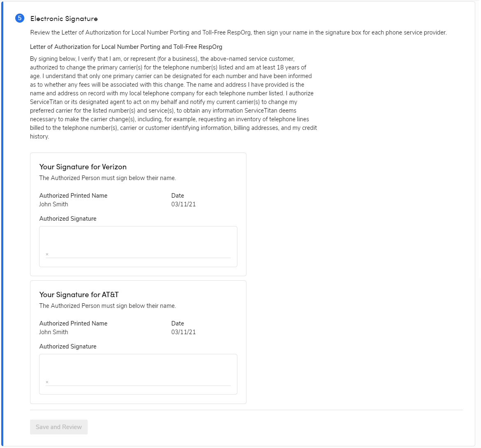The height and width of the screenshot is (448, 481).
Task: Click the Save and Review button
Action: click(x=58, y=427)
